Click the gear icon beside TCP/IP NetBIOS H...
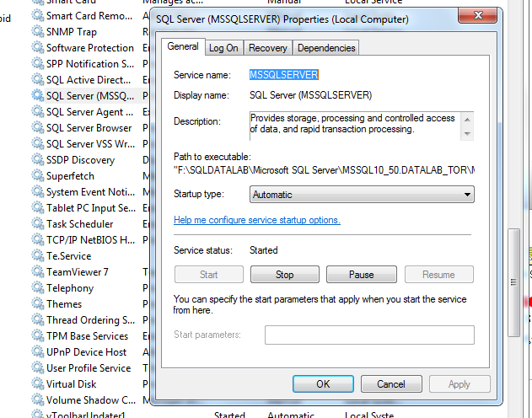This screenshot has height=418, width=532. (38, 239)
